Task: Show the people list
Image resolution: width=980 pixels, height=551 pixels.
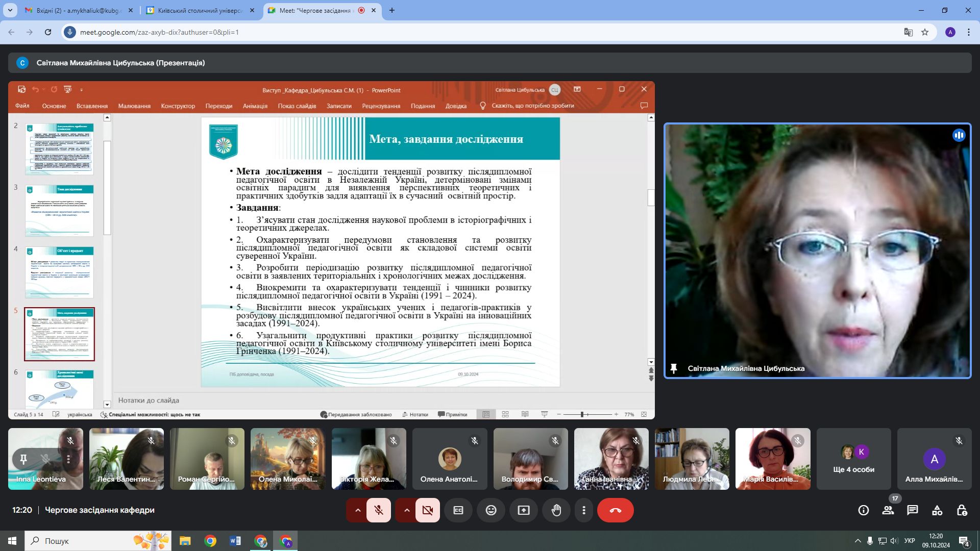Action: click(x=888, y=510)
